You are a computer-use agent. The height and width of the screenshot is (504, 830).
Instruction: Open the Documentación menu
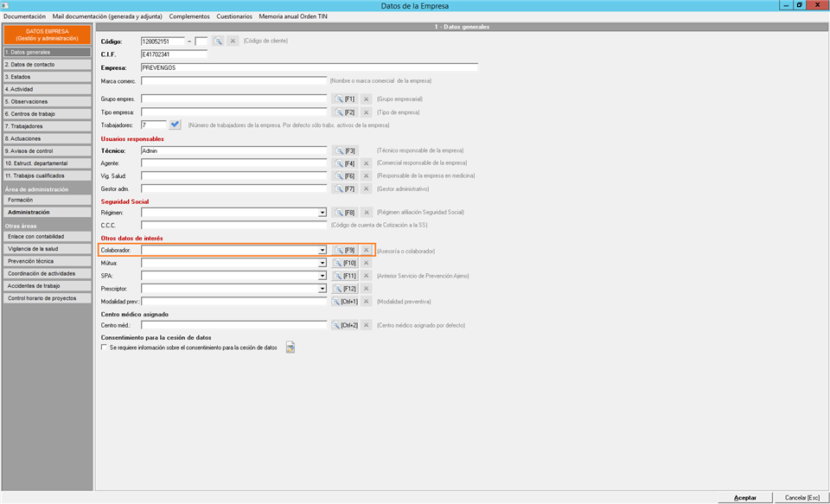pos(24,16)
